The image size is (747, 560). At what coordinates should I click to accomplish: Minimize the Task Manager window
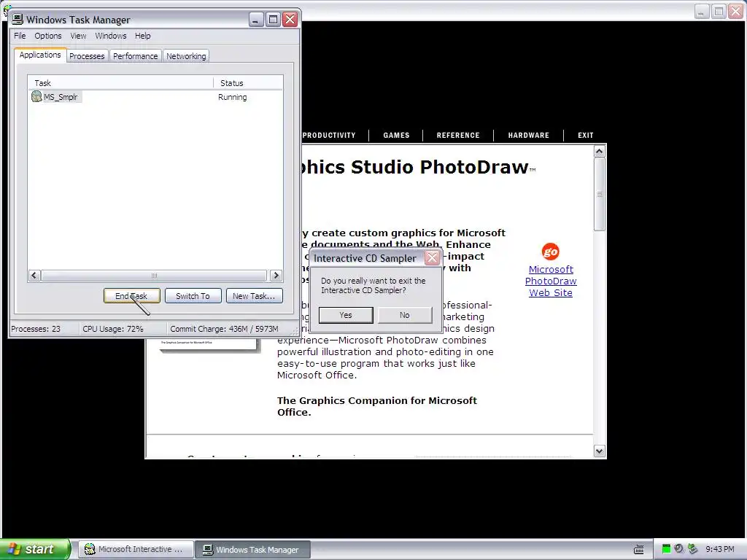pyautogui.click(x=256, y=19)
